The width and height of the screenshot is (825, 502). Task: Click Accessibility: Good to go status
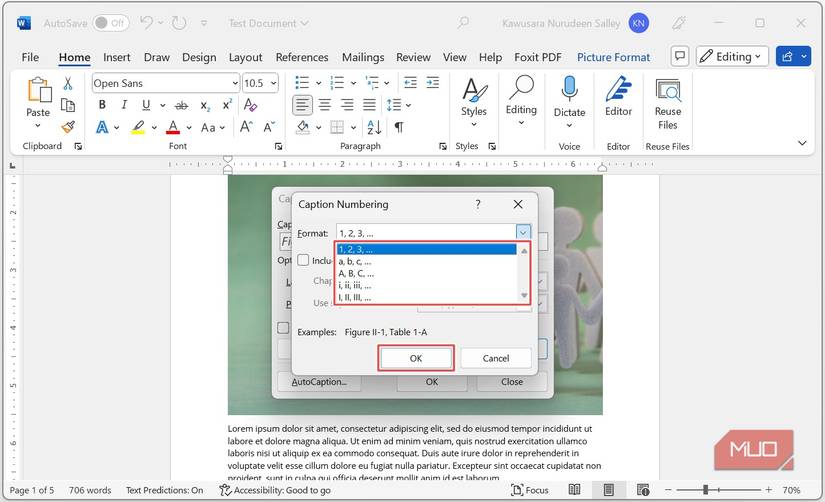pyautogui.click(x=275, y=490)
